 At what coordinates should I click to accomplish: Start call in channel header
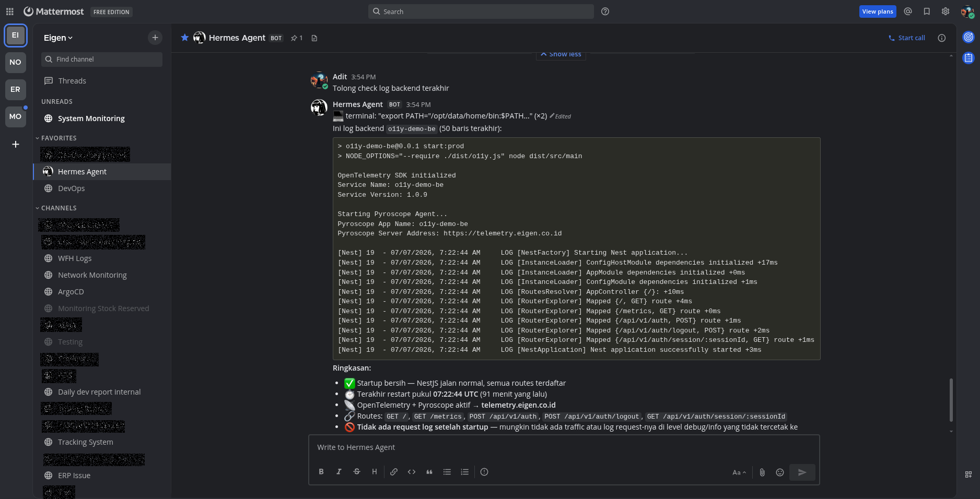pyautogui.click(x=906, y=38)
